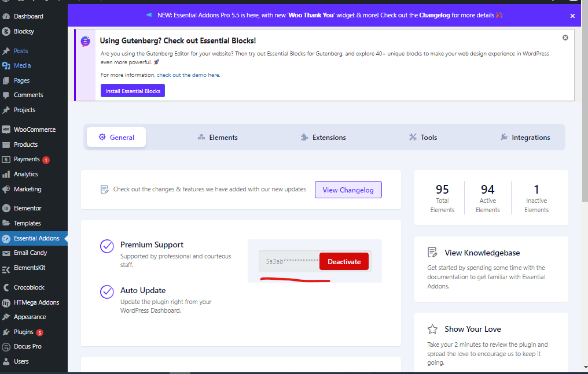Click the Projects pin icon
The image size is (588, 374).
(x=6, y=110)
